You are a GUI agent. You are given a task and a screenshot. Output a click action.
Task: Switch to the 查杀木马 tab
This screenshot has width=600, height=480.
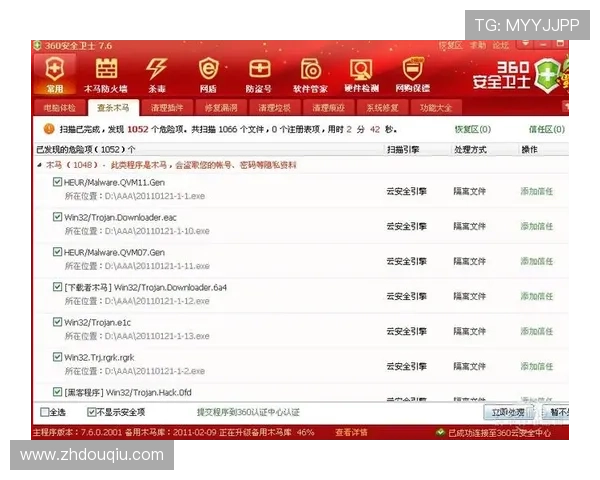[113, 108]
